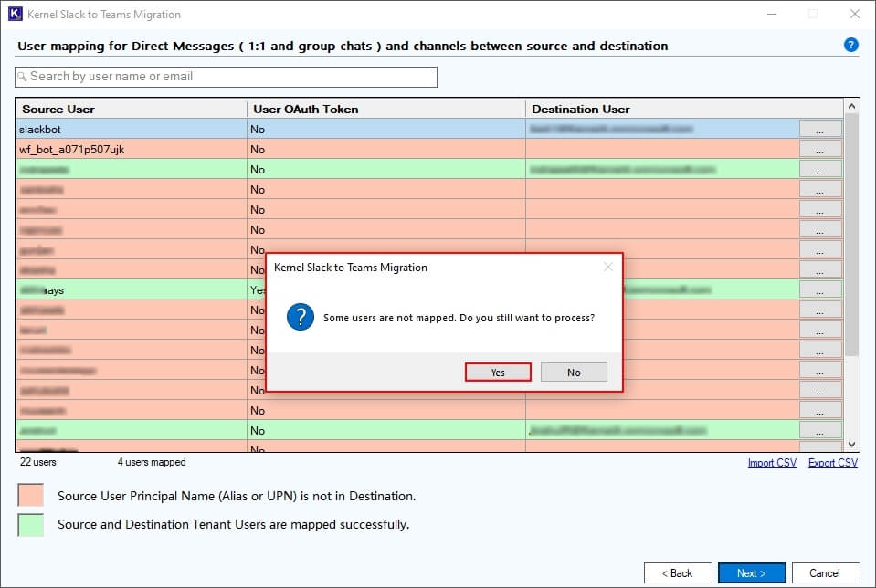Click the red unmapped legend color box
This screenshot has height=588, width=876.
tap(31, 495)
